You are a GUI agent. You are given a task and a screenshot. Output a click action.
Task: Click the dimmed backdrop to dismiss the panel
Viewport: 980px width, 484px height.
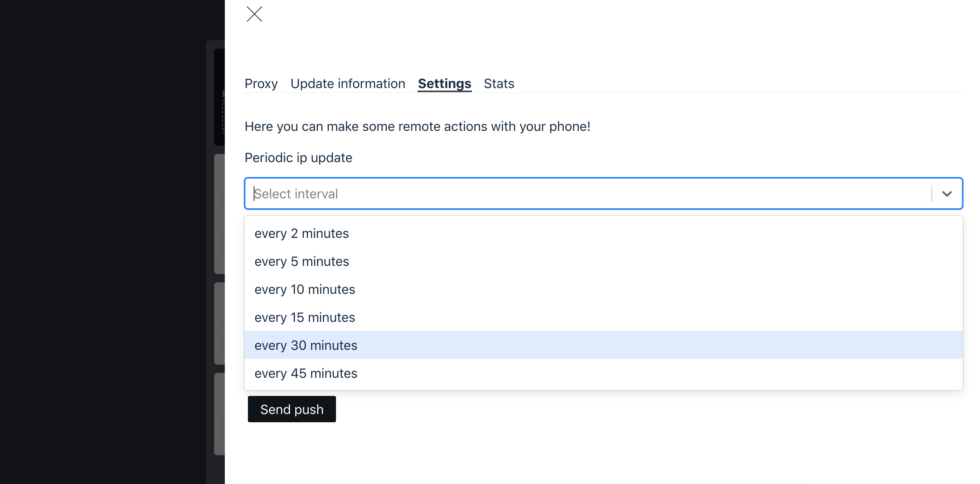[x=103, y=247]
